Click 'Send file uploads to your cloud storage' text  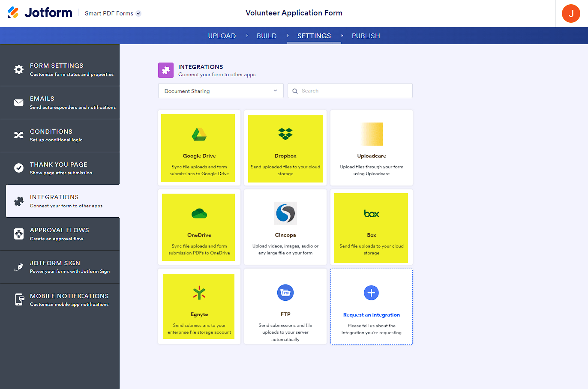click(372, 250)
